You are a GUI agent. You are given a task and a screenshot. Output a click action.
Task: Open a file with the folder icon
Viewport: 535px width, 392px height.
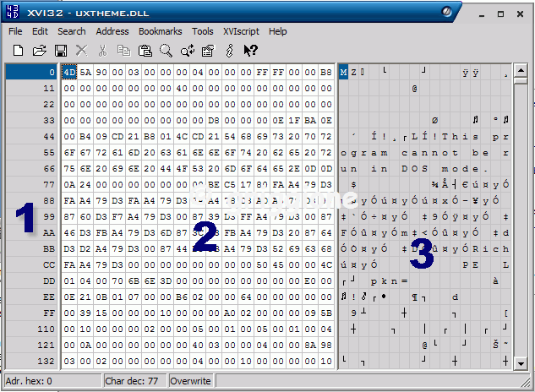[x=39, y=51]
